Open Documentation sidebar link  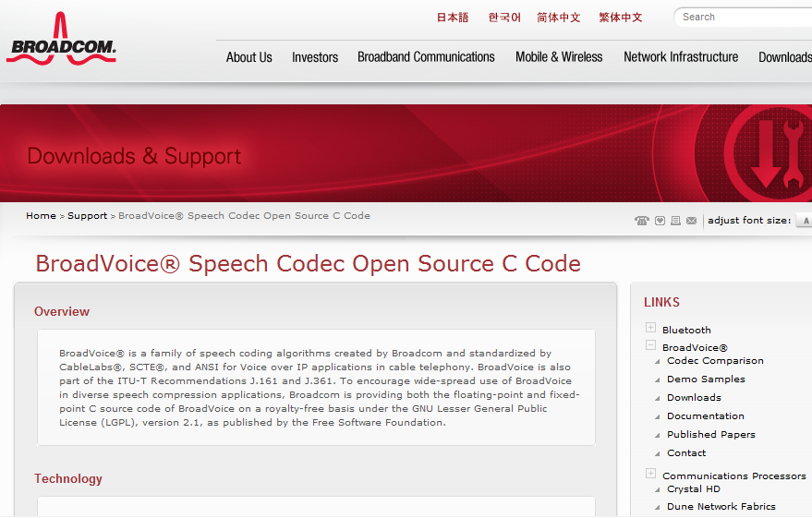[706, 416]
